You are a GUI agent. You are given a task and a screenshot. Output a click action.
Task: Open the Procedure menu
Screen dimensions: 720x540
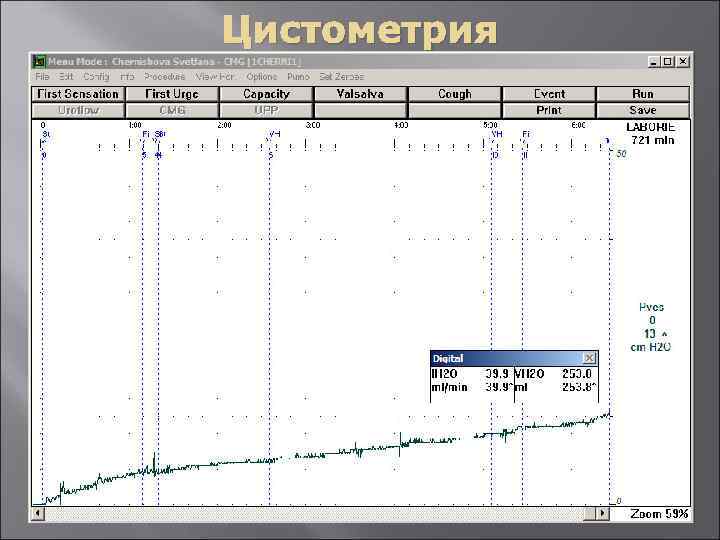(x=164, y=77)
